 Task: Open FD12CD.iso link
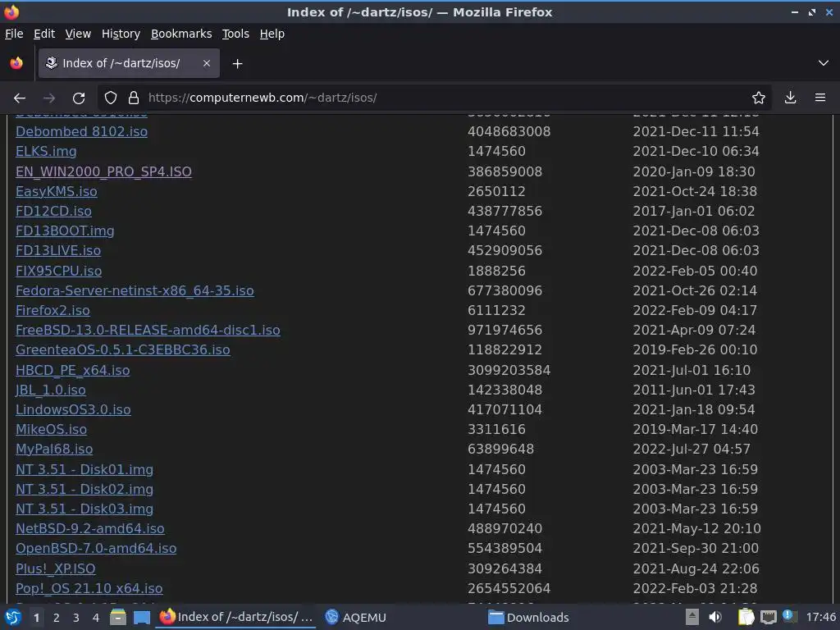[x=53, y=212]
